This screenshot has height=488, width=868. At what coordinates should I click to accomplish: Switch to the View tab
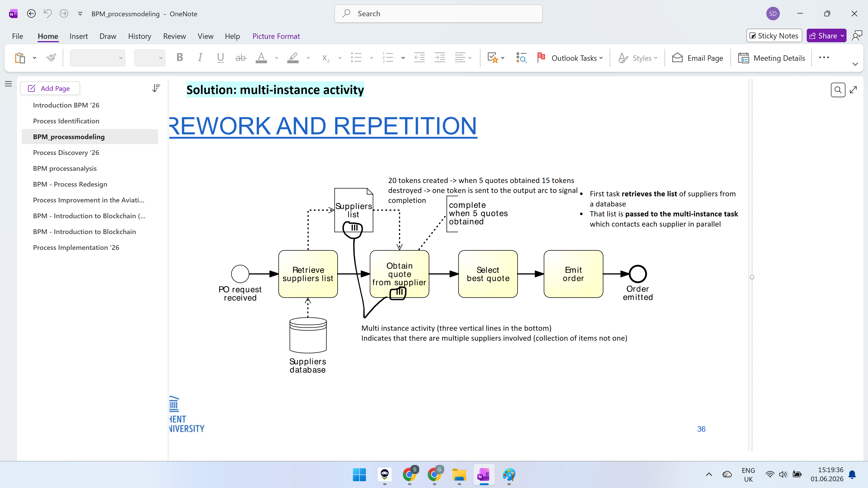point(205,36)
